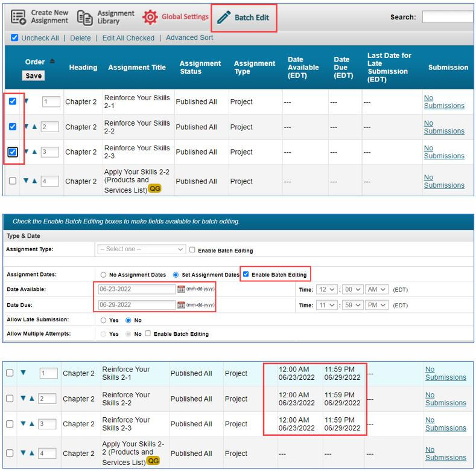
Task: Click the Date Due text field
Action: pos(136,305)
